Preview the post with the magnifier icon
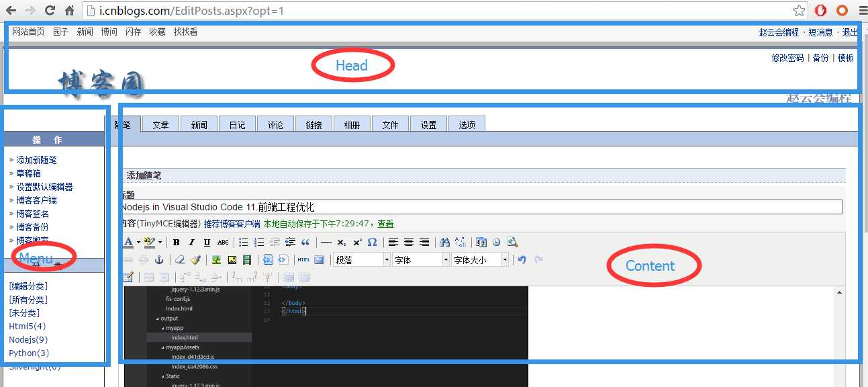This screenshot has height=387, width=868. (513, 242)
